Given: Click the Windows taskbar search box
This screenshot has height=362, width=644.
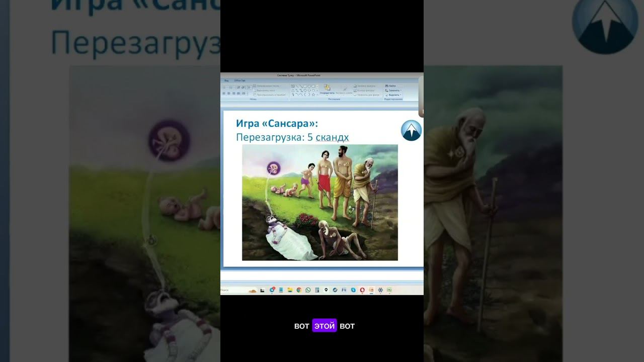Looking at the screenshot, I should [x=239, y=290].
